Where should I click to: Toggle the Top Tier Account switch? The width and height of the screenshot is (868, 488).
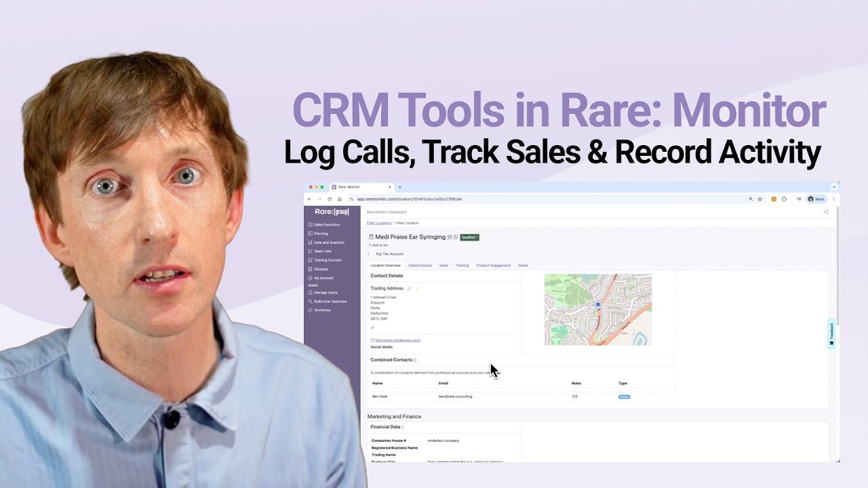click(x=370, y=254)
